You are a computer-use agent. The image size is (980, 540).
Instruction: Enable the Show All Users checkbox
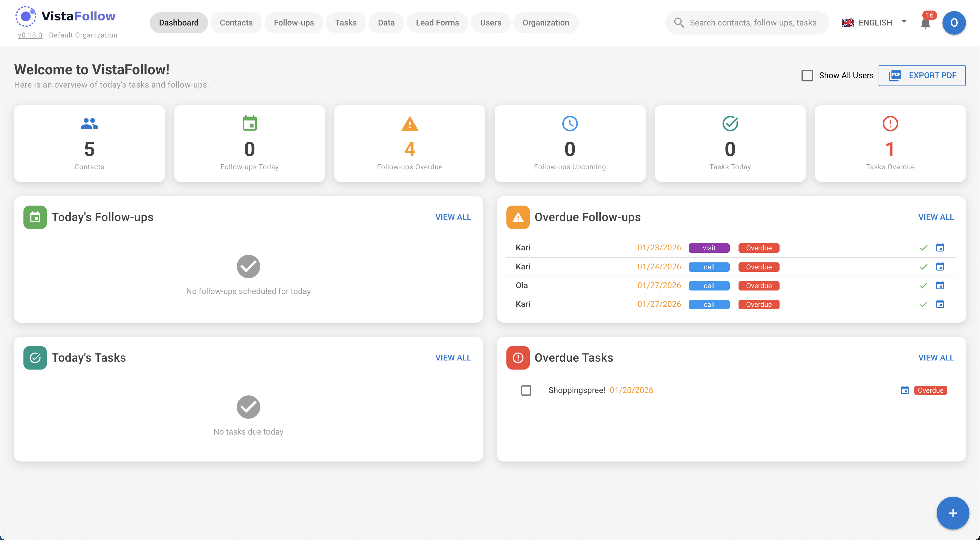point(807,75)
